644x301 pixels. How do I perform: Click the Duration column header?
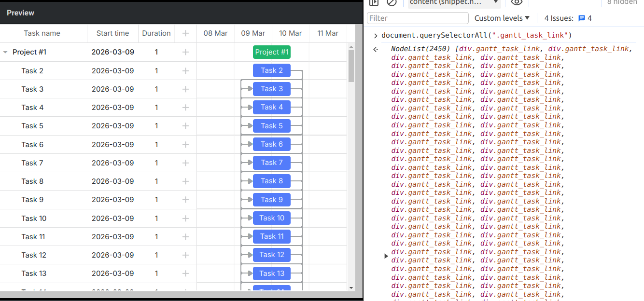(x=156, y=33)
